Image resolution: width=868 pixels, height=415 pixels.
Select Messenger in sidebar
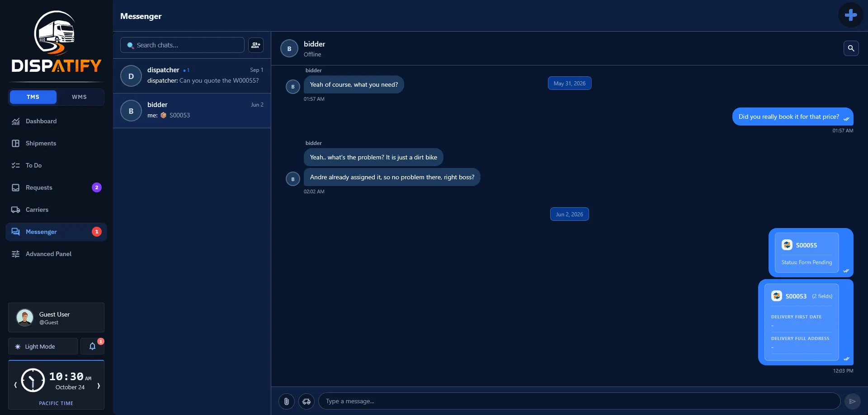[56, 232]
